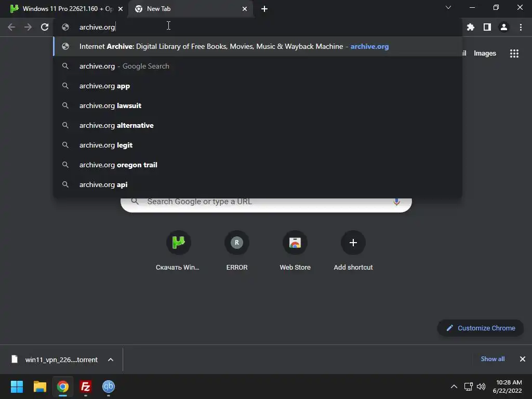The height and width of the screenshot is (399, 532).
Task: Close the Windows 11 Pro tab
Action: click(x=121, y=9)
